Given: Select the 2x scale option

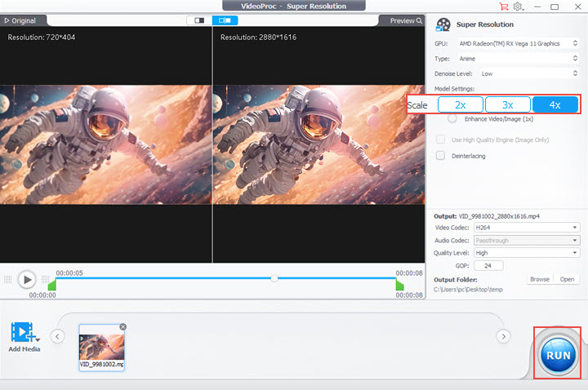Looking at the screenshot, I should point(460,105).
